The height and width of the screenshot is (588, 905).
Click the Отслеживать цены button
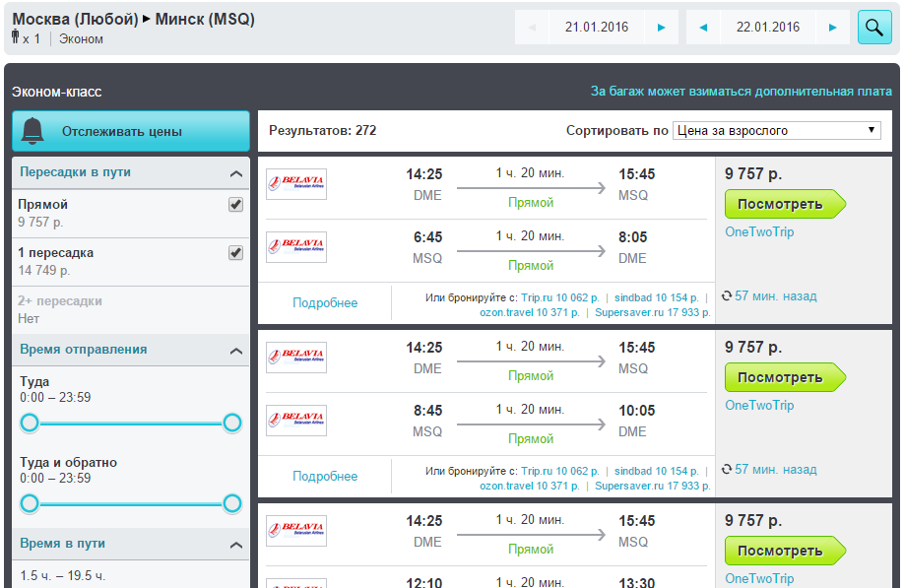[131, 131]
